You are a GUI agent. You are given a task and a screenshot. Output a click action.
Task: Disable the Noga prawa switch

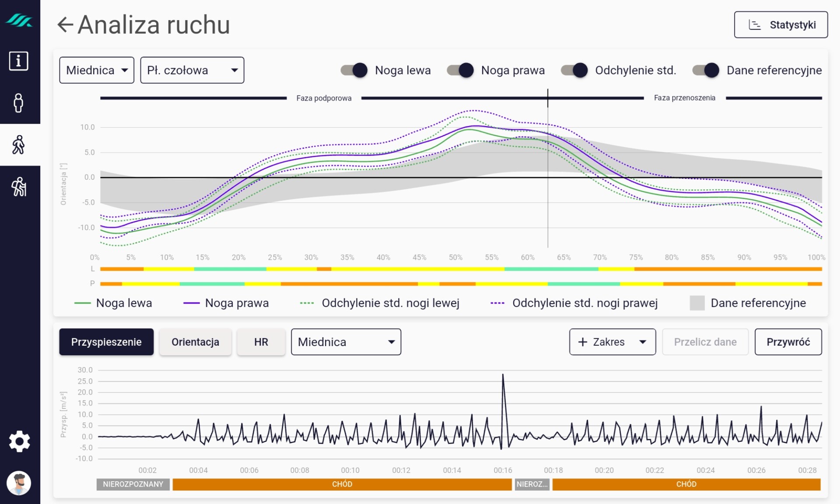click(460, 70)
